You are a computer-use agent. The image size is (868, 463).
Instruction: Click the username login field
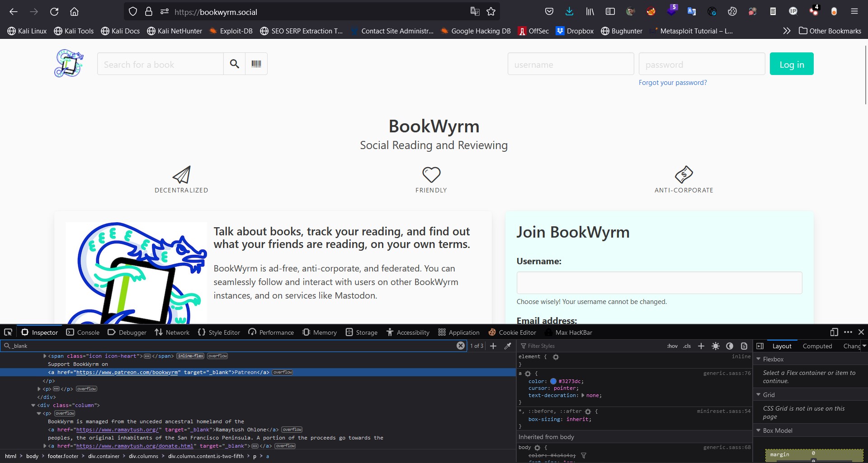click(571, 64)
